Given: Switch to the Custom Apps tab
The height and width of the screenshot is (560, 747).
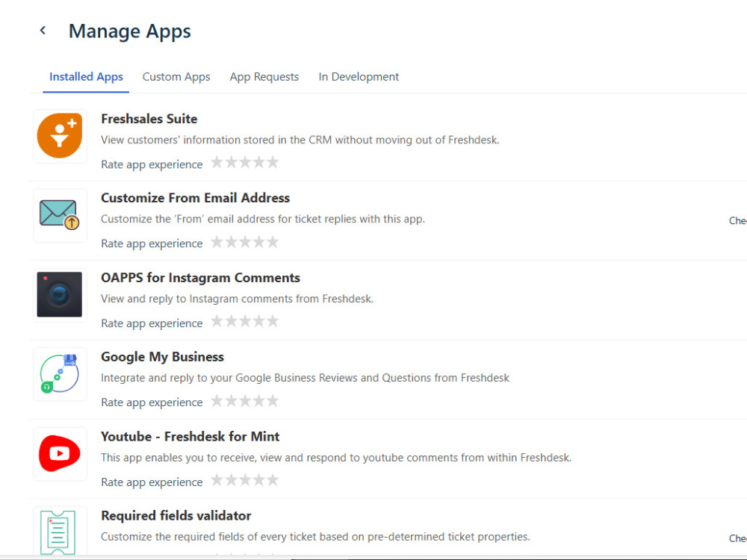Looking at the screenshot, I should 176,77.
